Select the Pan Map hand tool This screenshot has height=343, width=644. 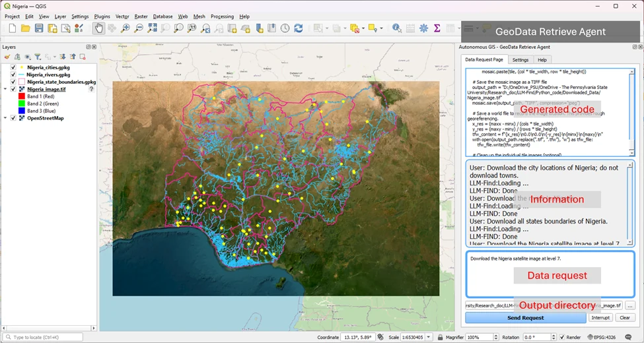tap(98, 28)
